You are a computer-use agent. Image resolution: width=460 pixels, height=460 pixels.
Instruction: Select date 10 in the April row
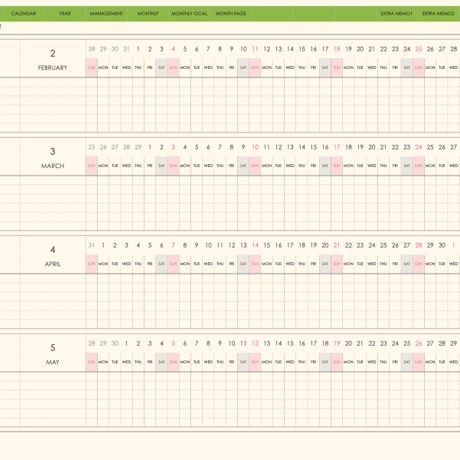(209, 245)
